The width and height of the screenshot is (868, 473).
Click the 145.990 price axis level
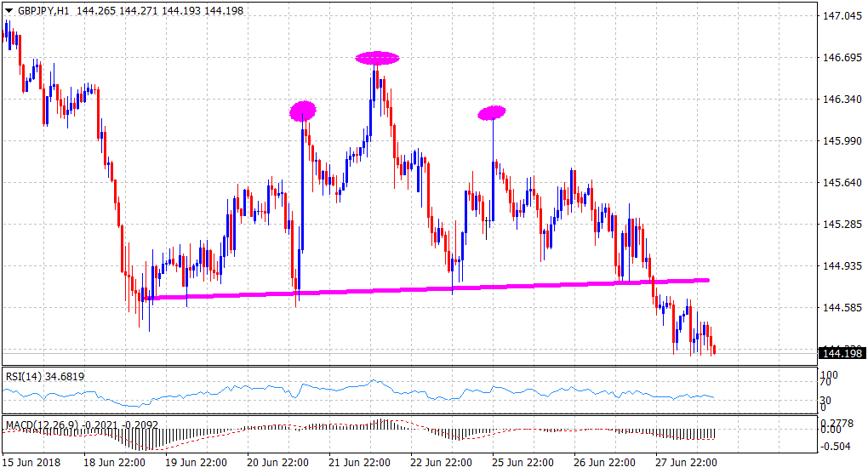coord(840,141)
